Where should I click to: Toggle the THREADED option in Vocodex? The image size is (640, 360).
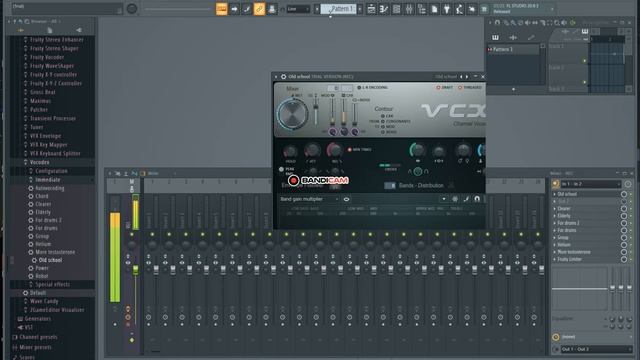point(469,87)
